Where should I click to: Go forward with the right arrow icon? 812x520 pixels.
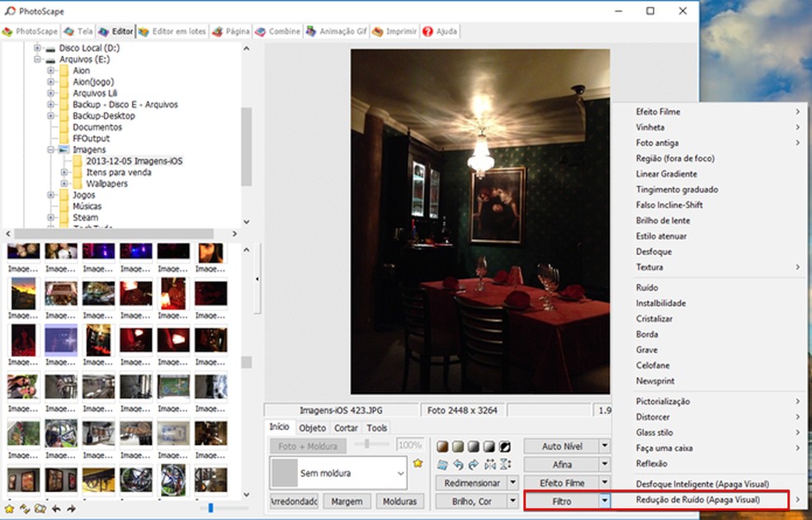pyautogui.click(x=71, y=508)
